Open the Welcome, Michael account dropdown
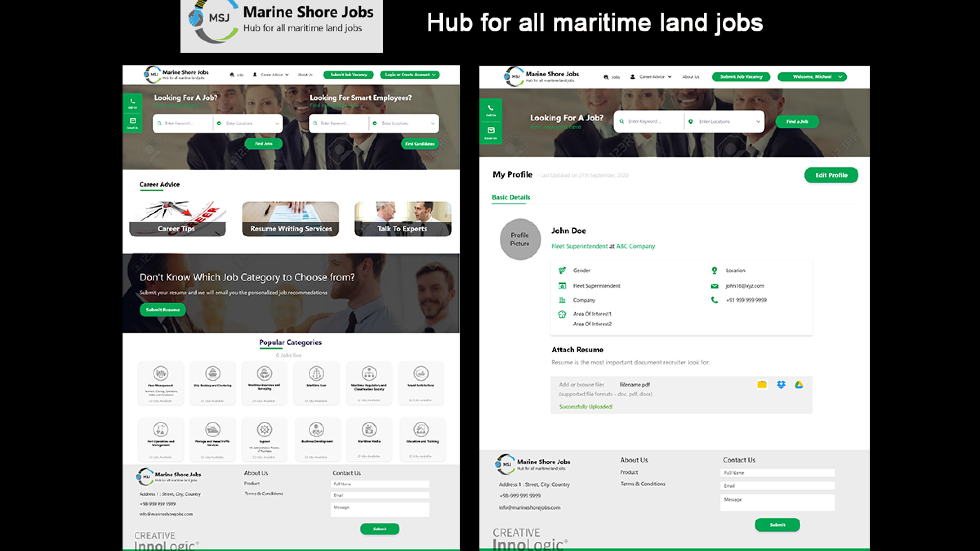This screenshot has height=551, width=980. (812, 77)
